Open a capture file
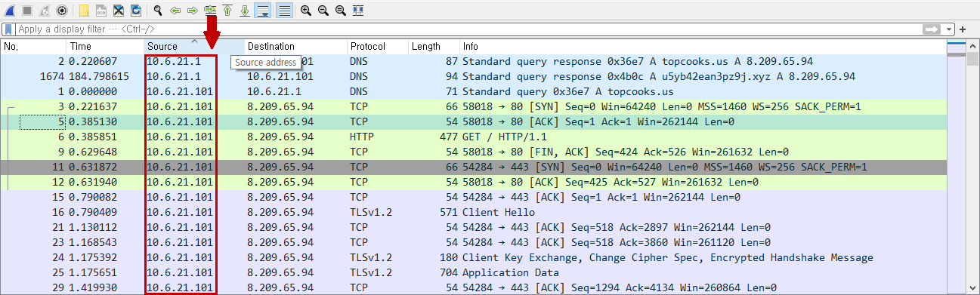 pos(84,11)
